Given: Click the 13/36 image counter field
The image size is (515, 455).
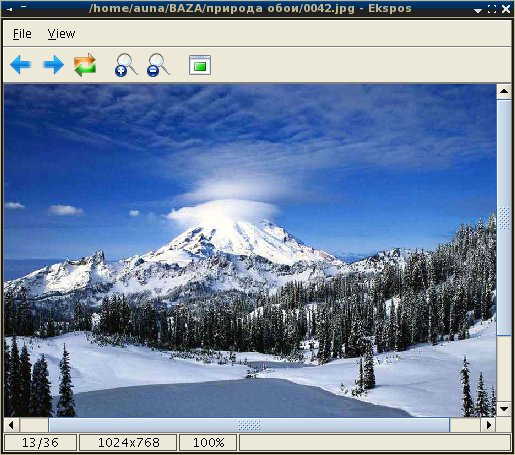Looking at the screenshot, I should coord(40,443).
